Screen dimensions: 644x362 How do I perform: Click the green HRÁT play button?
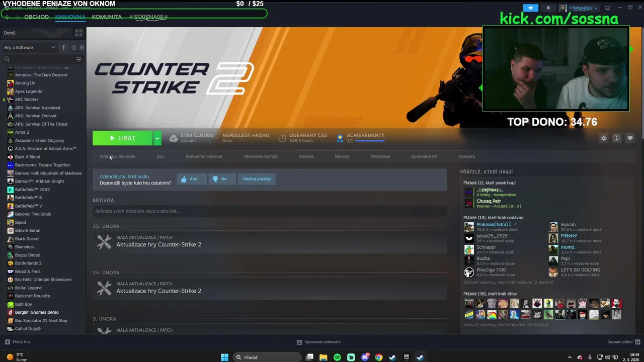(122, 138)
